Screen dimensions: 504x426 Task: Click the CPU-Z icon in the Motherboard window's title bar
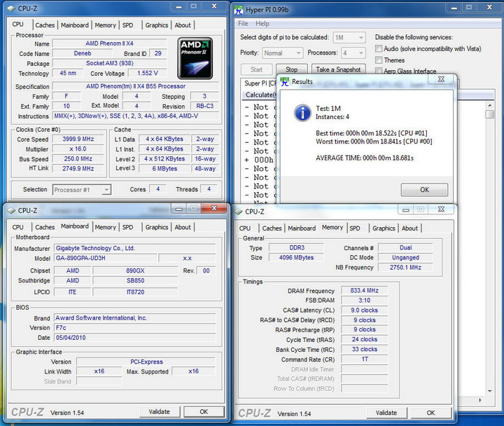click(x=10, y=210)
